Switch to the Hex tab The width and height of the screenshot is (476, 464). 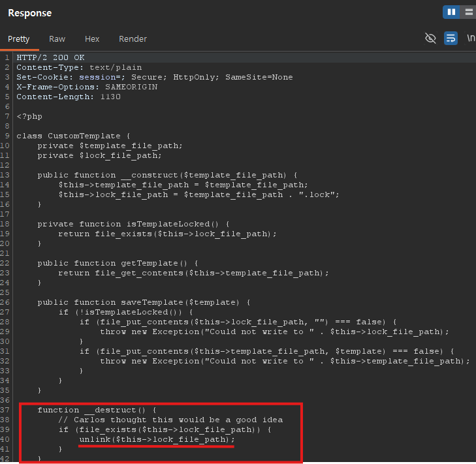[x=92, y=39]
